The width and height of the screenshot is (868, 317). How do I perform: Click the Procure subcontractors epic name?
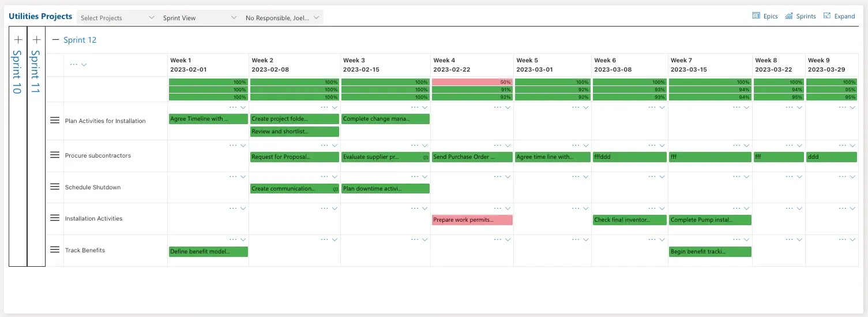98,155
